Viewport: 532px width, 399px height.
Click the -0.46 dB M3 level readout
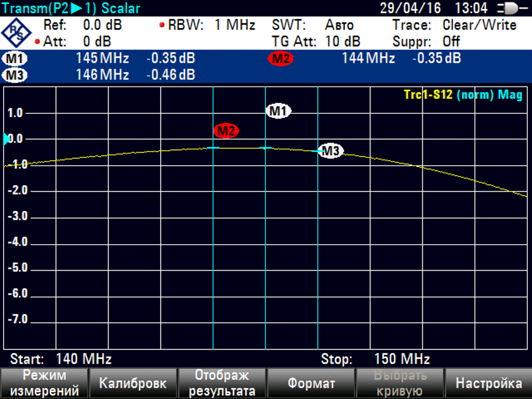click(x=170, y=75)
